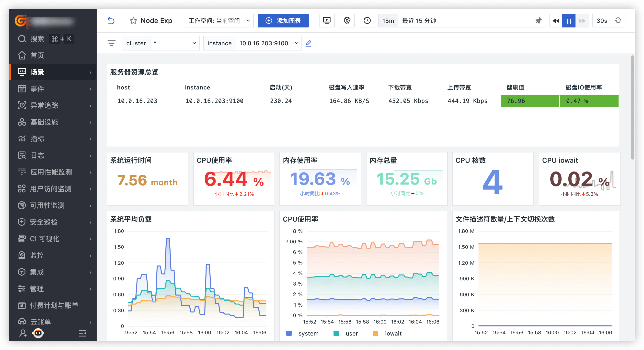Open the 基础设施 sidebar menu

coord(44,122)
